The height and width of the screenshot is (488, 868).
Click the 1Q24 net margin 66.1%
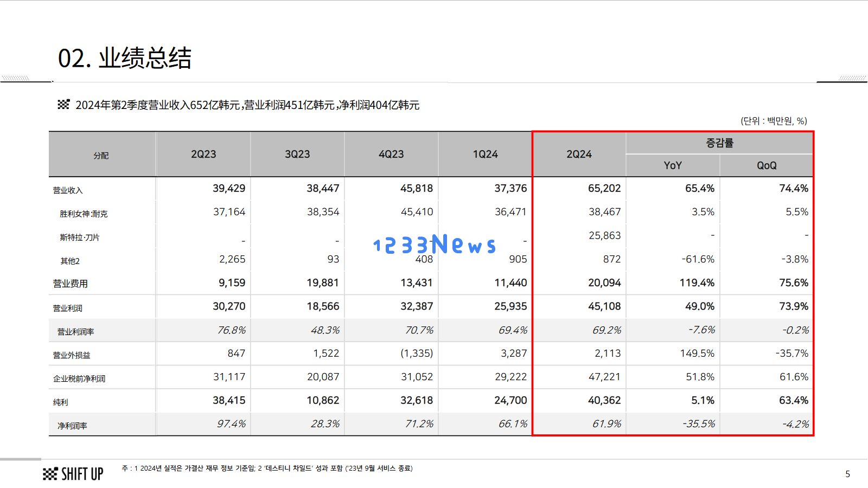point(513,424)
